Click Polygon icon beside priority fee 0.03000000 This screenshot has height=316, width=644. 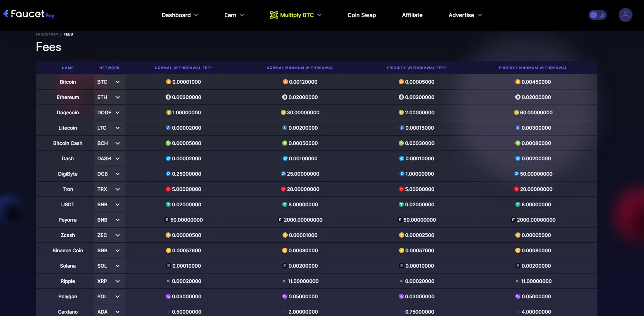pos(401,296)
